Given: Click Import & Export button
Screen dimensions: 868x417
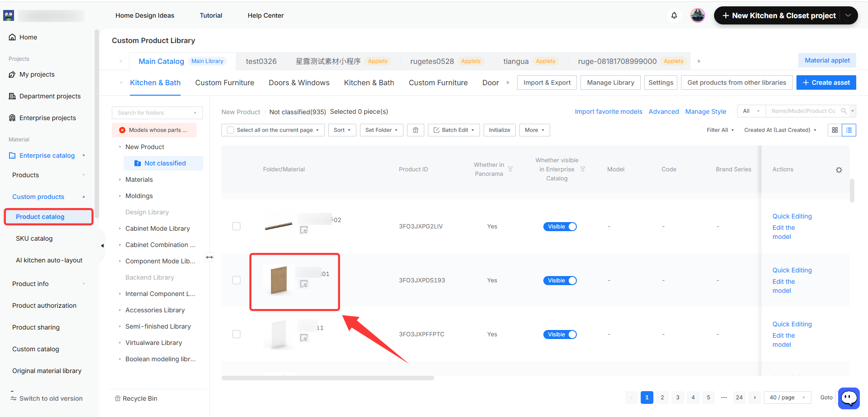Looking at the screenshot, I should click(x=547, y=82).
